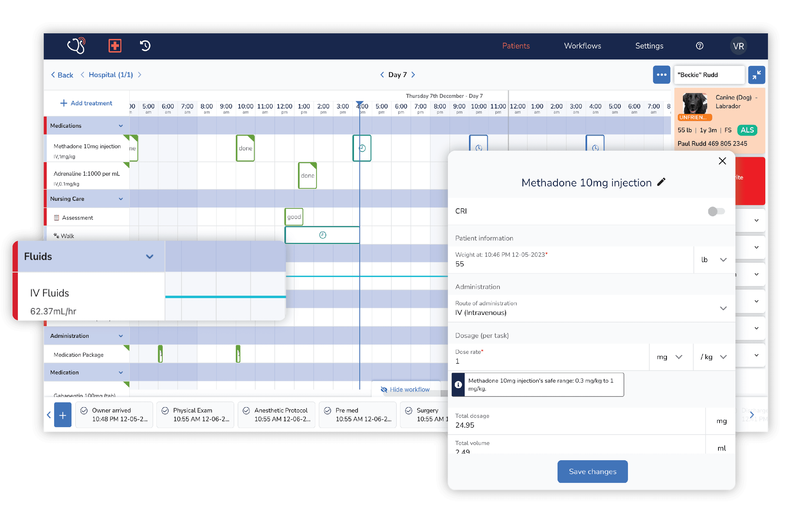Collapse the Medications section
The height and width of the screenshot is (517, 812).
pyautogui.click(x=121, y=126)
